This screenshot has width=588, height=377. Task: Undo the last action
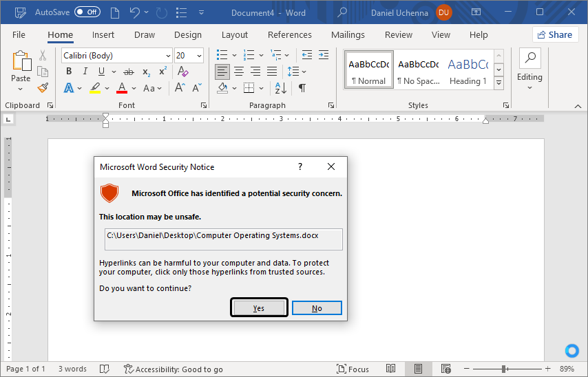[135, 13]
